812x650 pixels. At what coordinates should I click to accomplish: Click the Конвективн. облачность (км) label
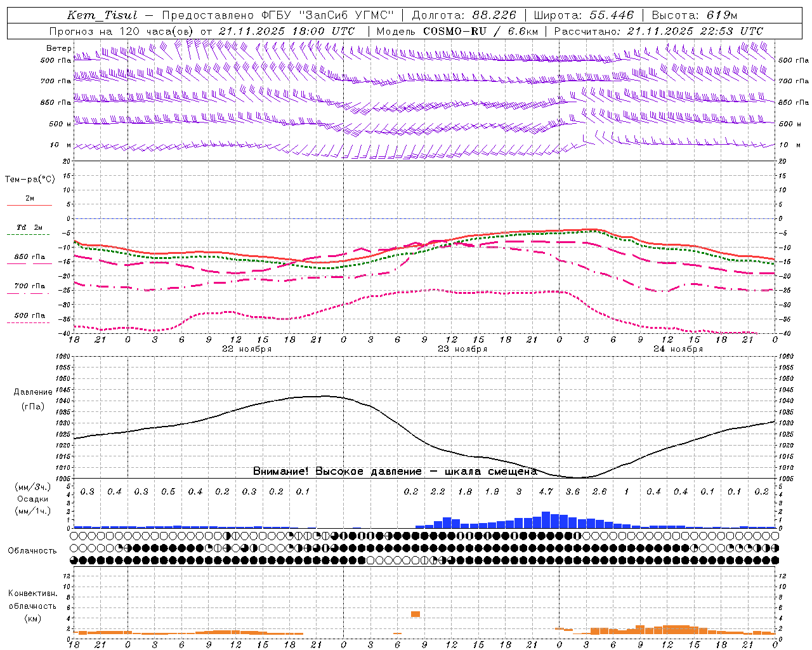(32, 606)
